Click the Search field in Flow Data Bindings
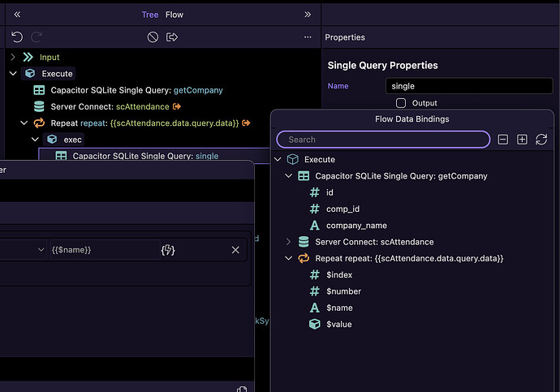Viewport: 560px width, 392px height. coord(383,140)
